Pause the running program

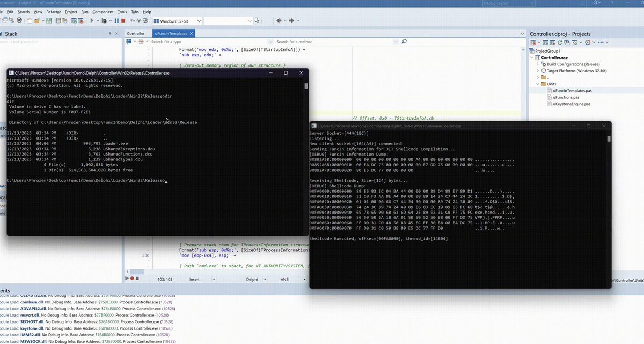(x=116, y=21)
